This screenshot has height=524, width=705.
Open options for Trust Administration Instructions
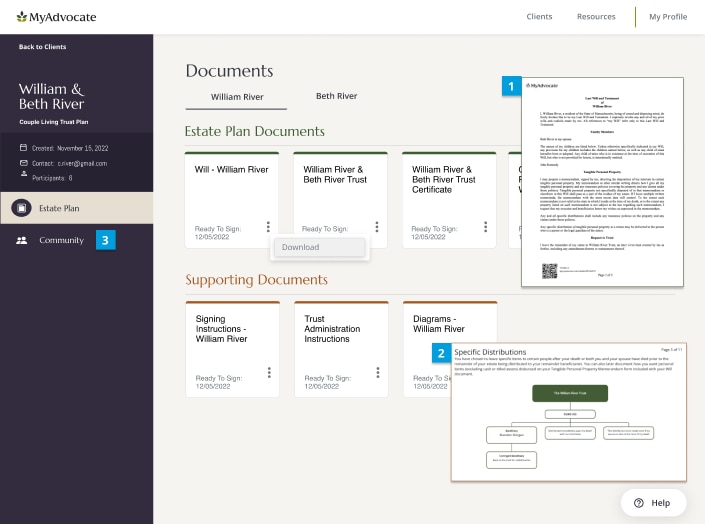pos(378,372)
